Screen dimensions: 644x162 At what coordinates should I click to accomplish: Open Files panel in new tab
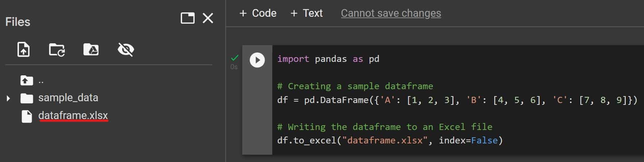[188, 18]
